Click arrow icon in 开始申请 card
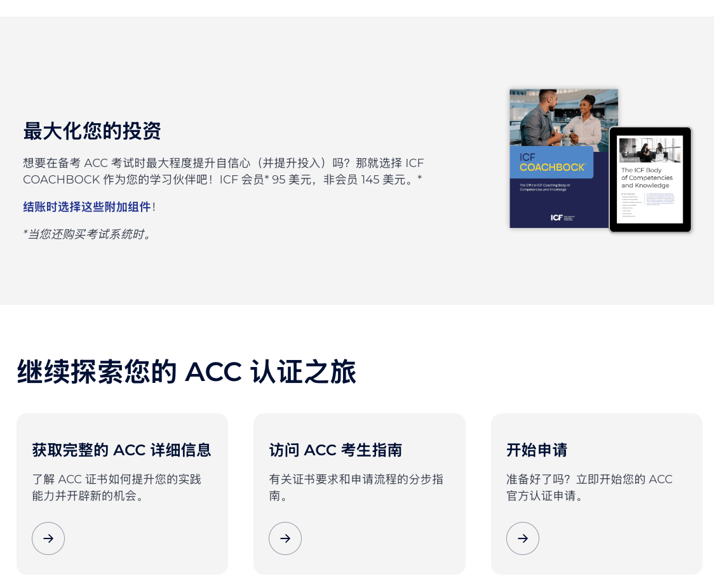This screenshot has height=588, width=714. pyautogui.click(x=523, y=538)
